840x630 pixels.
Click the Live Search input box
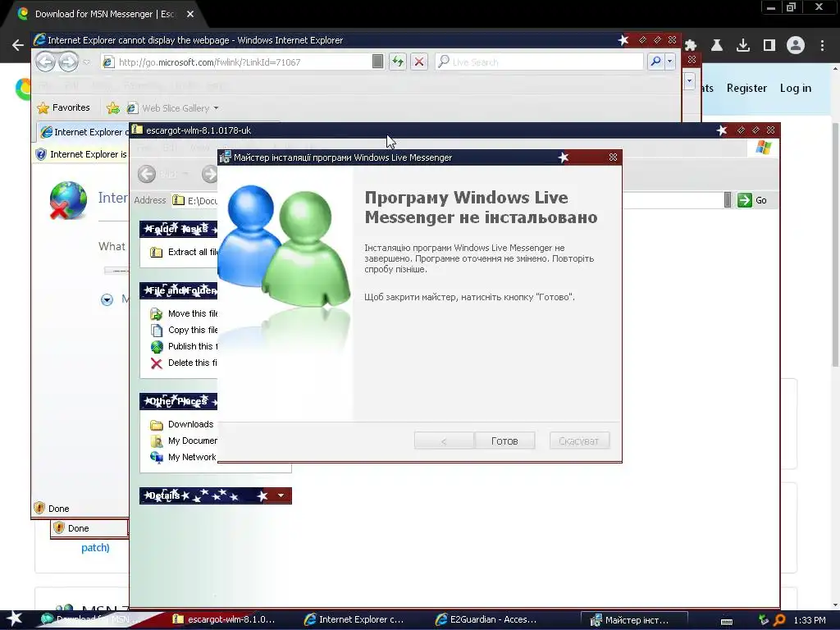pos(540,62)
